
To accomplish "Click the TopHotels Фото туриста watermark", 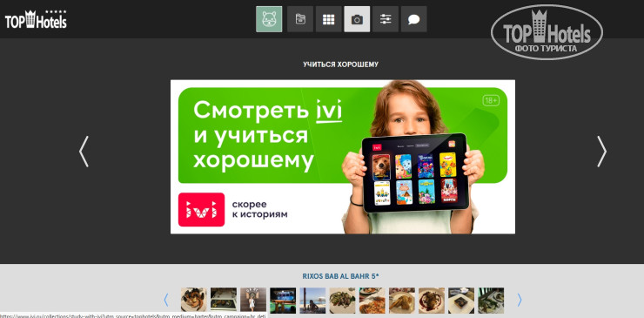I will (x=547, y=32).
